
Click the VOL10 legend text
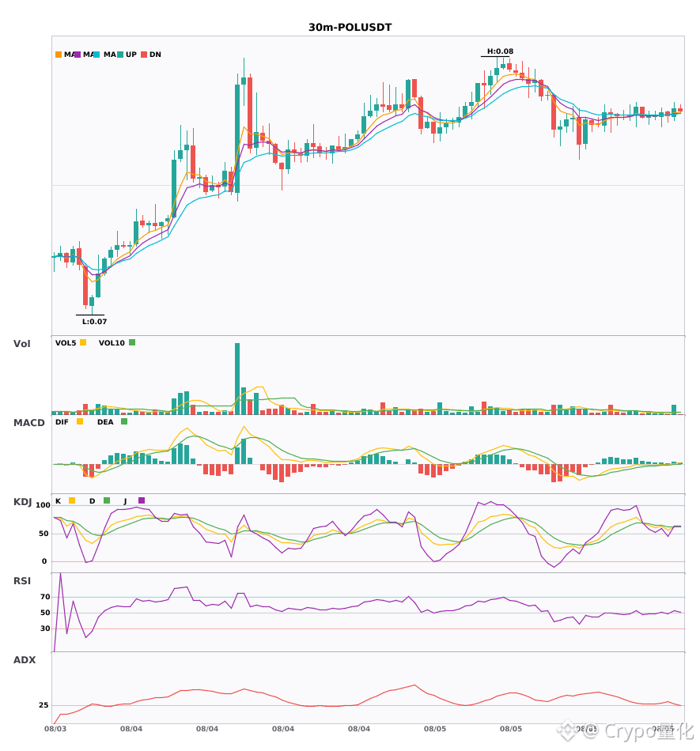(112, 343)
